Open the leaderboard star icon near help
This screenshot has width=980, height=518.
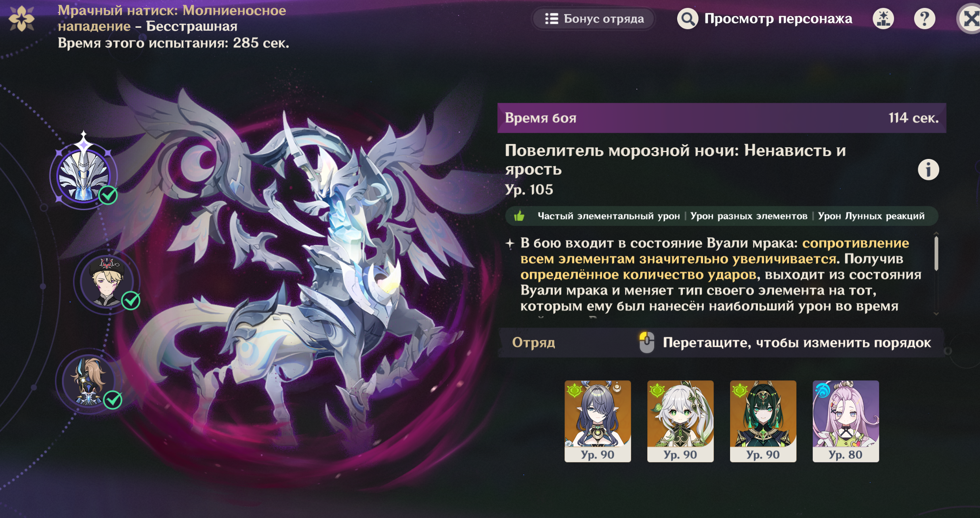point(883,19)
